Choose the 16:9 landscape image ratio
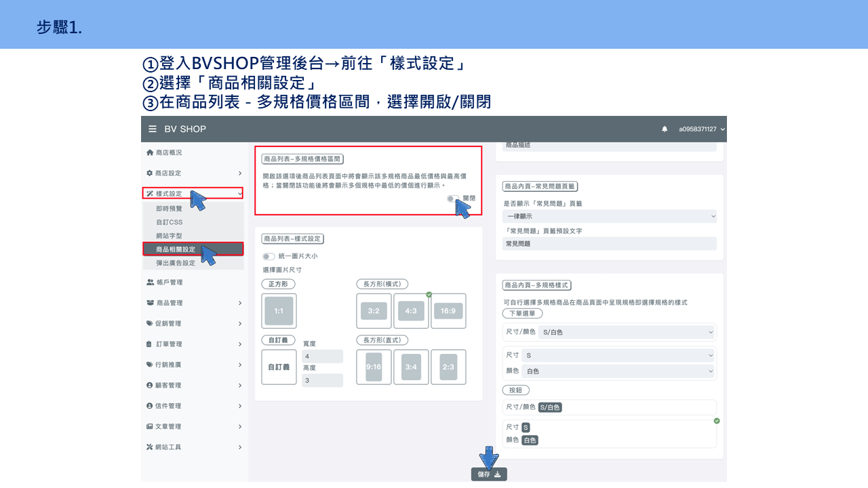Image resolution: width=868 pixels, height=488 pixels. pyautogui.click(x=448, y=311)
